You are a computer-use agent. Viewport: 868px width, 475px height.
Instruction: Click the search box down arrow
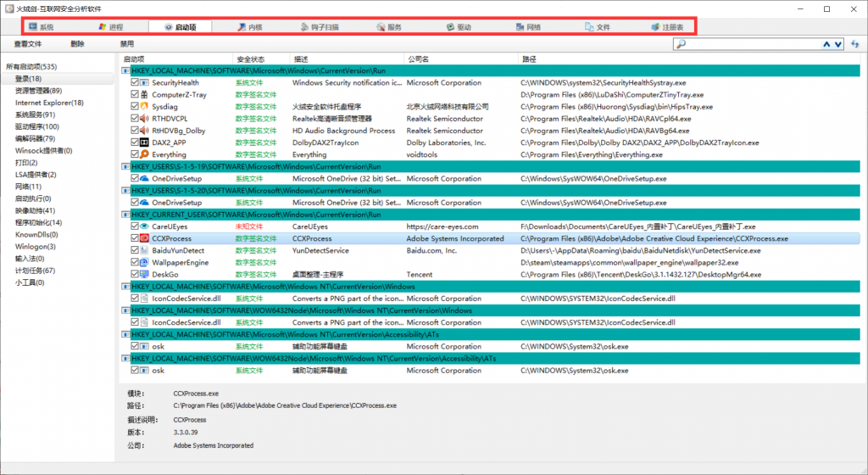(x=839, y=44)
